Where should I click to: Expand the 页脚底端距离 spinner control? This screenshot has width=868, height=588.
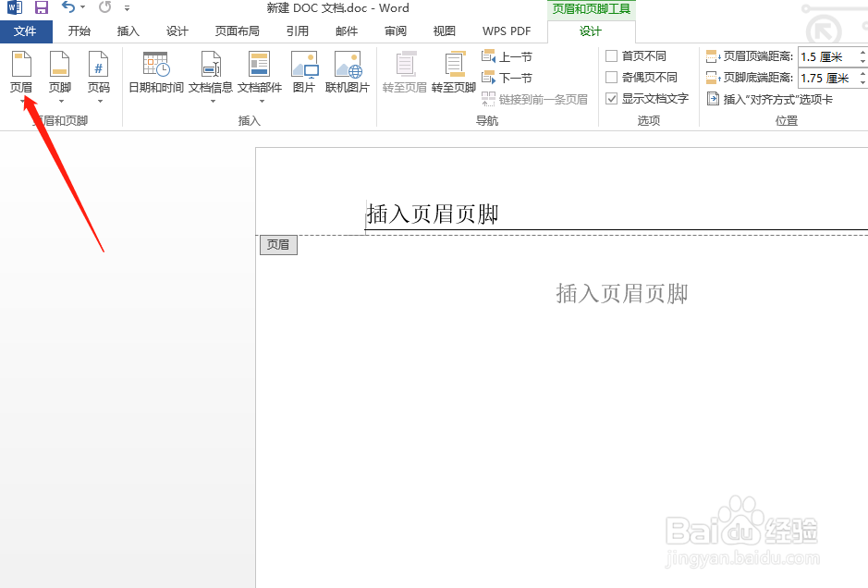coord(862,77)
